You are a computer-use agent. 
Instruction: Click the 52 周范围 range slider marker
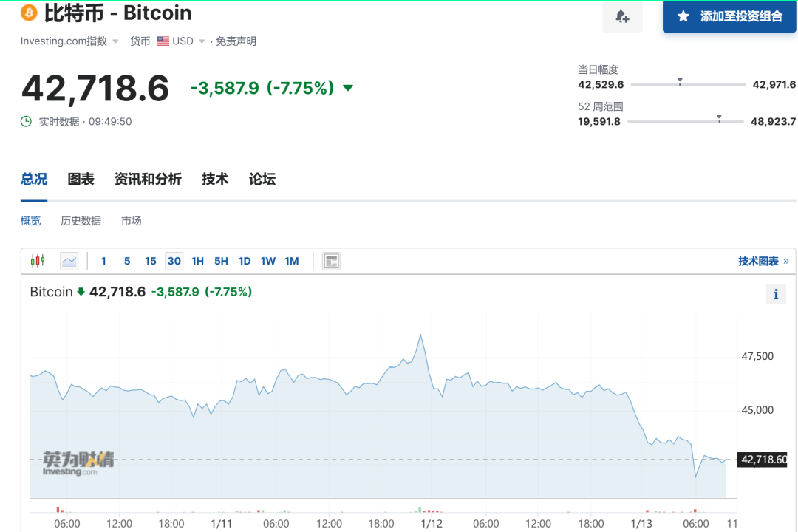click(x=718, y=118)
